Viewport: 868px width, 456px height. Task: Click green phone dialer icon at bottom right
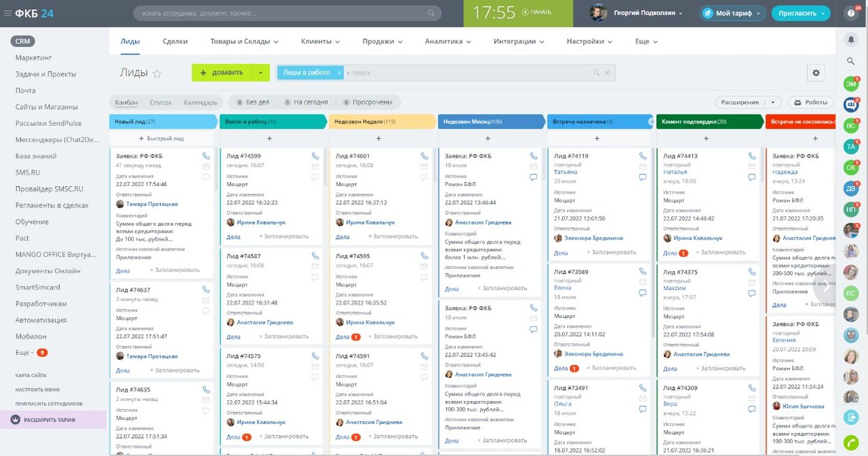pos(851,442)
